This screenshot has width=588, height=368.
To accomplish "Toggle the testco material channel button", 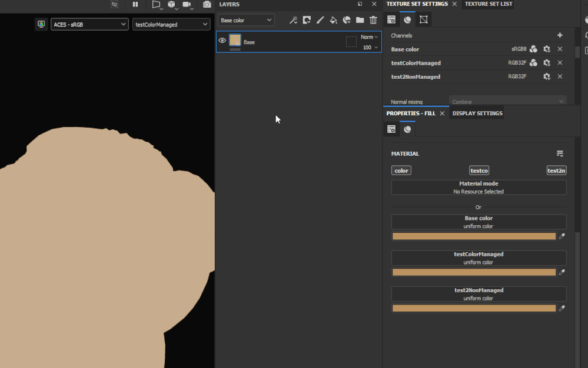I will pyautogui.click(x=479, y=170).
